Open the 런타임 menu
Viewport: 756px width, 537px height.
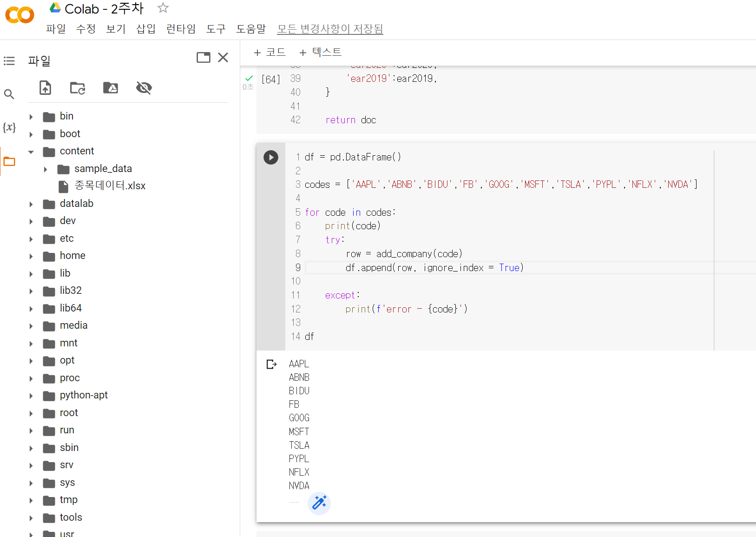tap(181, 29)
